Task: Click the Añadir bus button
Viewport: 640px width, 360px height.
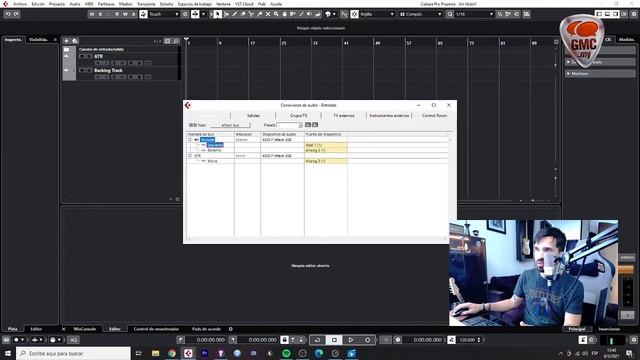Action: [x=230, y=125]
